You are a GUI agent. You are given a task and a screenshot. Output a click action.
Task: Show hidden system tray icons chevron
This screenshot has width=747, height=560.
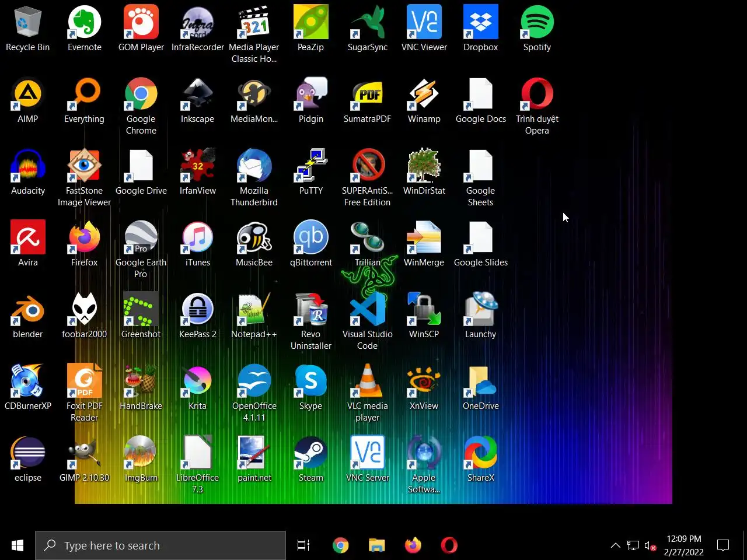coord(615,545)
